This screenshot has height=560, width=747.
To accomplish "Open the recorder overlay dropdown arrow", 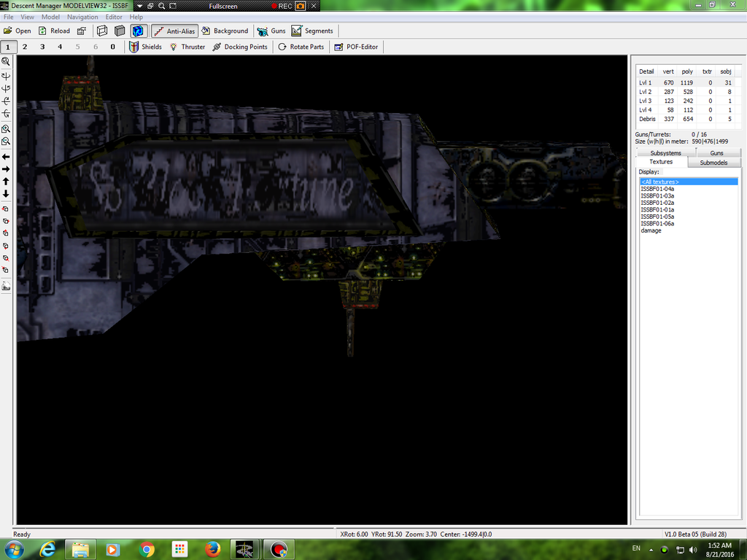I will [139, 6].
